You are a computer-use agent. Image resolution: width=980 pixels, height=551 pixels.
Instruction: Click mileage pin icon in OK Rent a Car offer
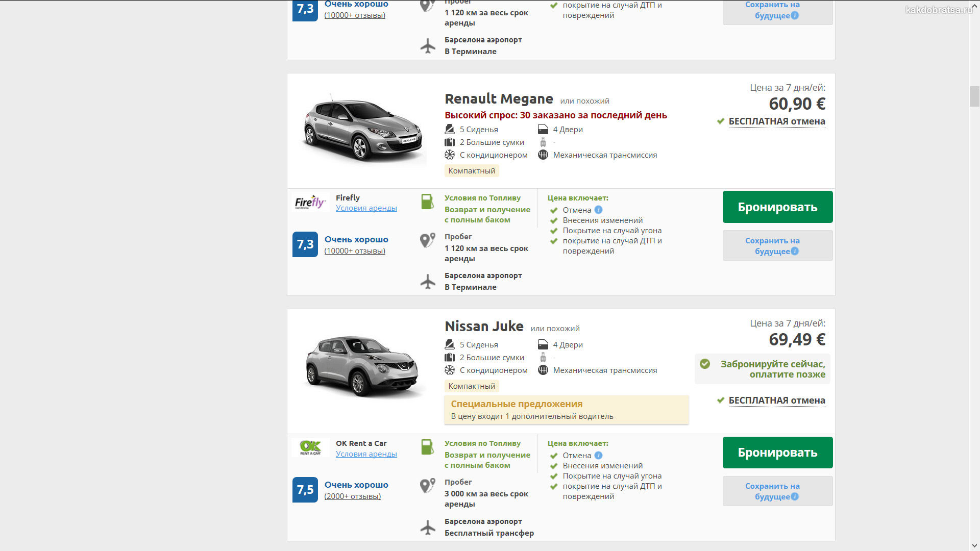point(427,485)
